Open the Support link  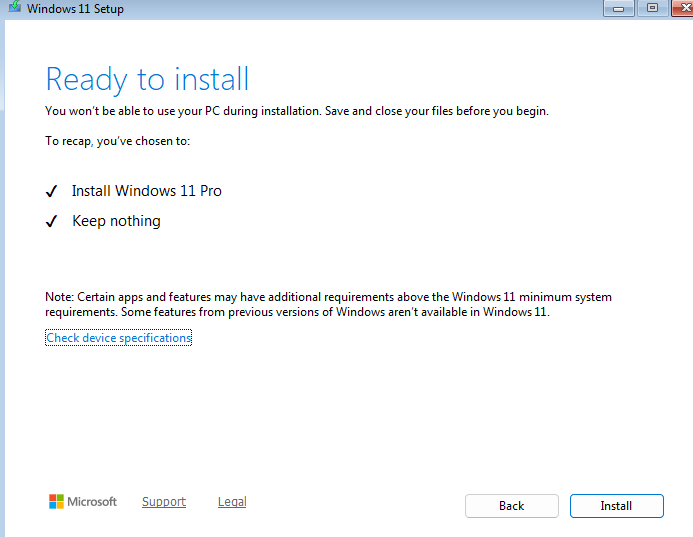(164, 502)
